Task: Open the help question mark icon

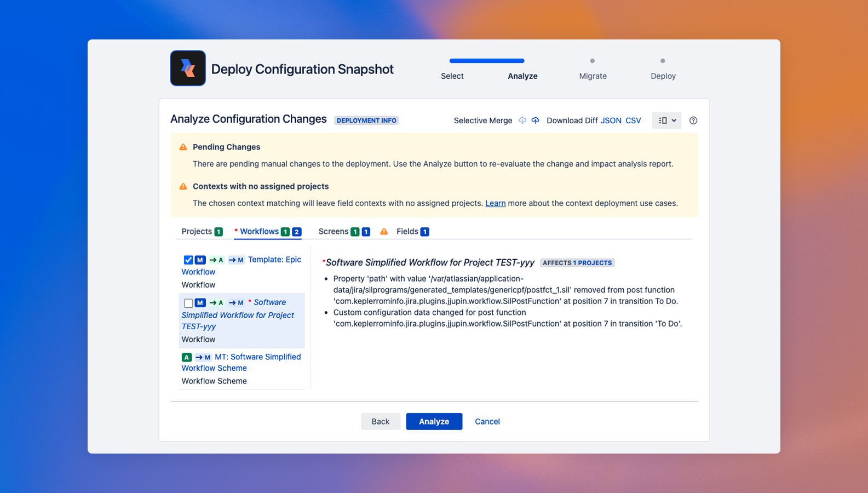Action: pos(693,121)
